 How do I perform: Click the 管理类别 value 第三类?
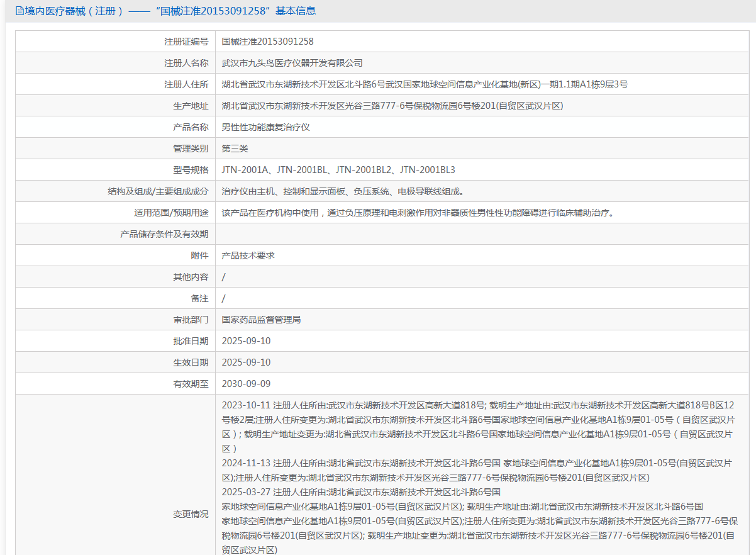click(235, 149)
